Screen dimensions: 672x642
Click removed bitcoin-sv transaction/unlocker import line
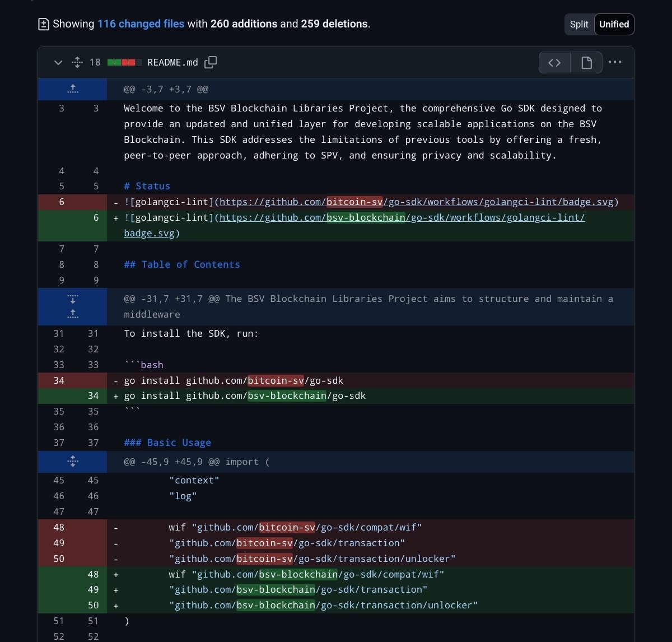(x=312, y=559)
